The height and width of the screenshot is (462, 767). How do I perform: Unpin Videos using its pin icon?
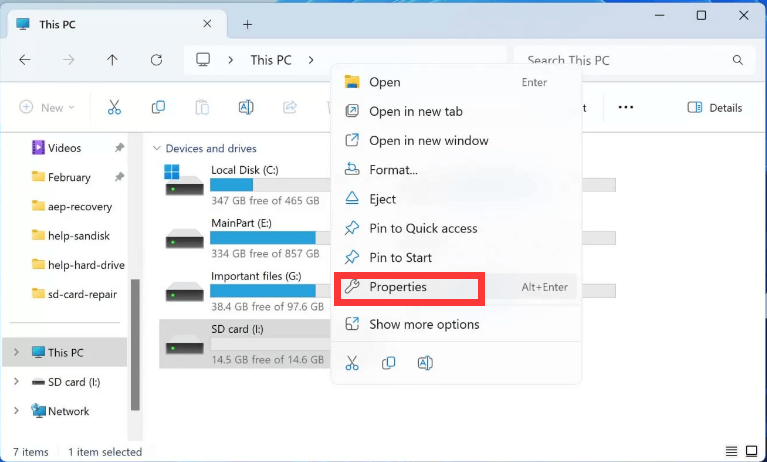click(x=119, y=147)
